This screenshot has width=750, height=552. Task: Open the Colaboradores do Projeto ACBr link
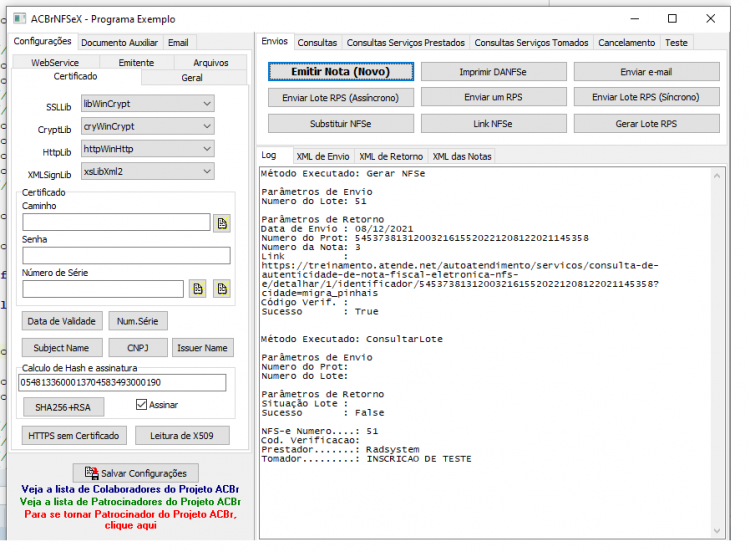pyautogui.click(x=130, y=489)
